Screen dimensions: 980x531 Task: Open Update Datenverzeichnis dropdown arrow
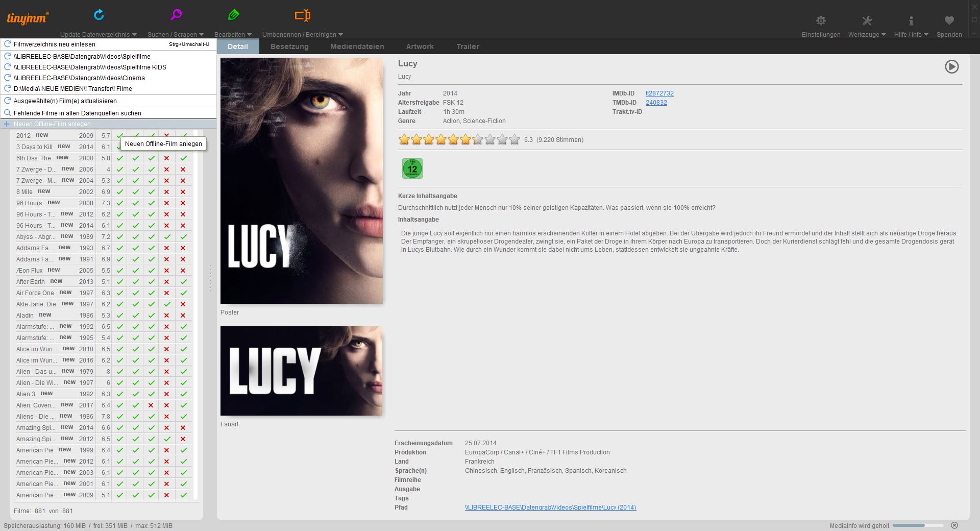coord(134,35)
